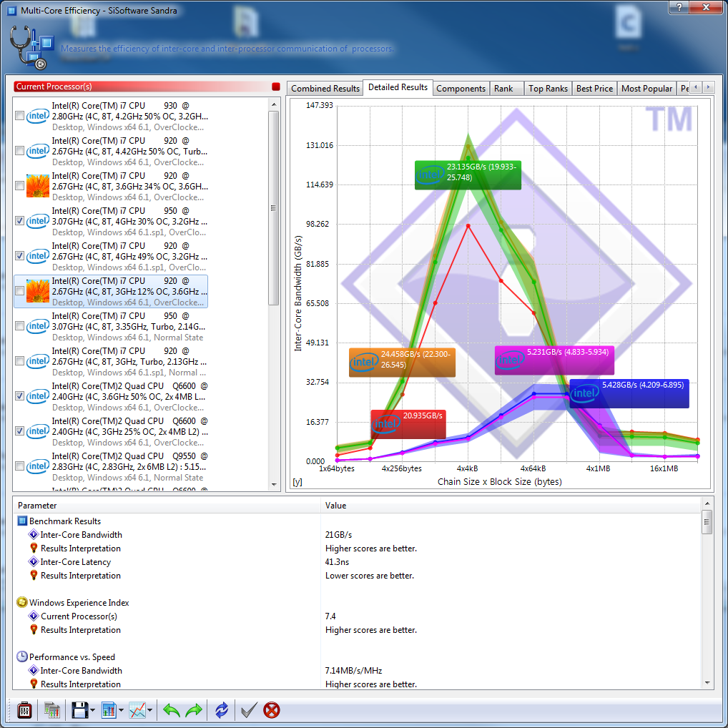Click the blue 5.428GB/s chart label

pyautogui.click(x=629, y=394)
